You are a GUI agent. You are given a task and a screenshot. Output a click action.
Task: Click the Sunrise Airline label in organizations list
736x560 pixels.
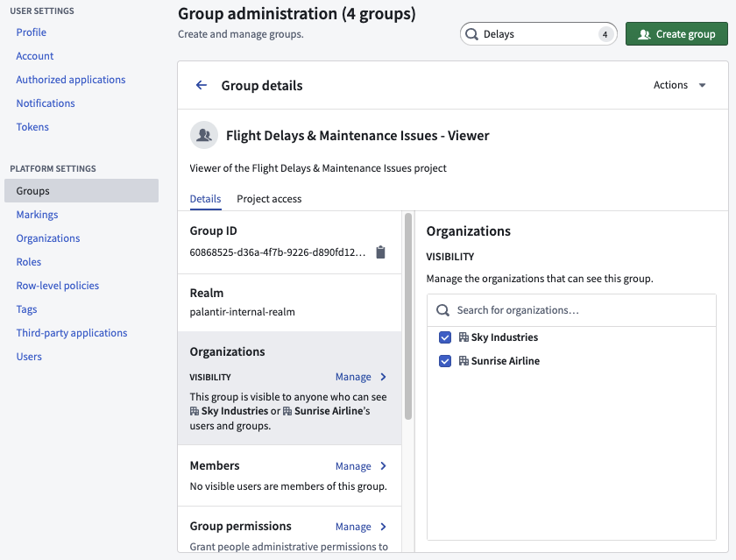click(x=505, y=360)
